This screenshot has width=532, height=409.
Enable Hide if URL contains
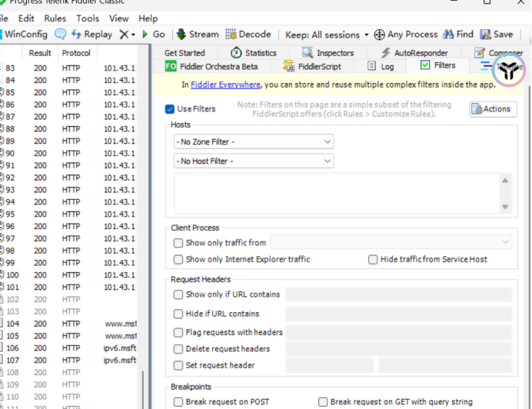click(x=178, y=314)
